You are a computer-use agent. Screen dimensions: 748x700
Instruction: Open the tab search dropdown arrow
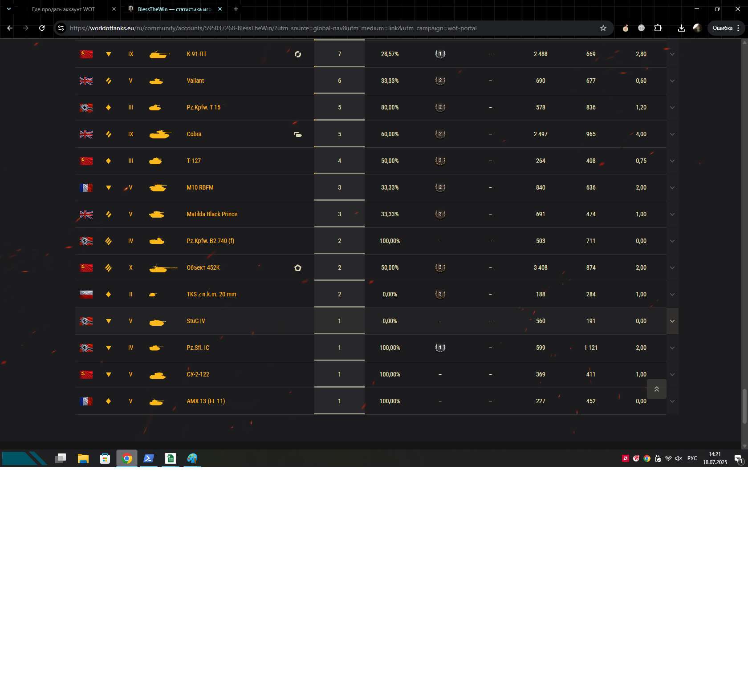[x=8, y=9]
